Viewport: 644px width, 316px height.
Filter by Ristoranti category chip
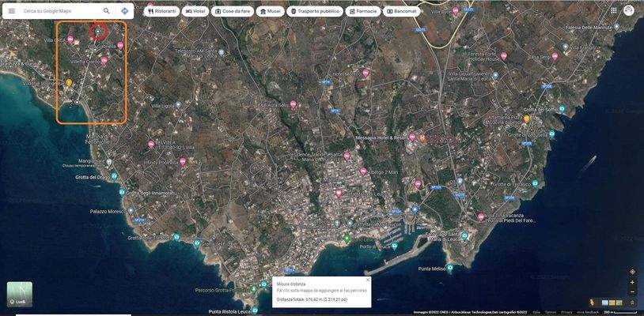[161, 11]
